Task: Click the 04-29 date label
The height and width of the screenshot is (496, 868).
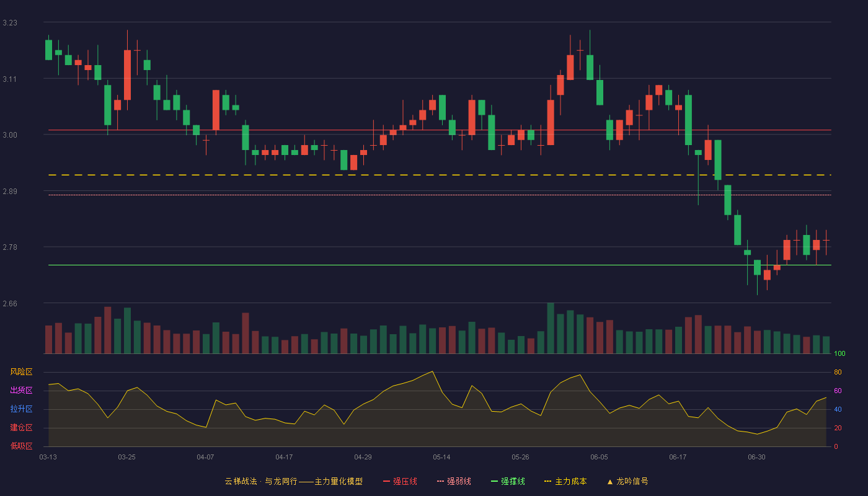Action: 363,457
